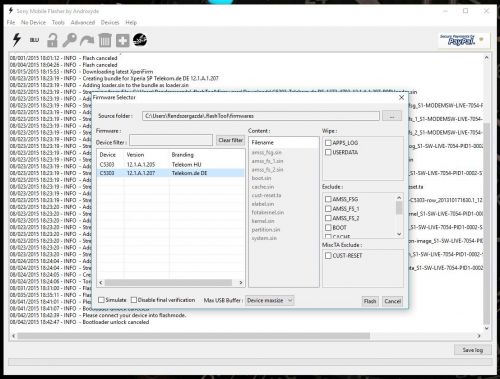
Task: Click the firmware list horizontal scrollbar
Action: [x=168, y=283]
